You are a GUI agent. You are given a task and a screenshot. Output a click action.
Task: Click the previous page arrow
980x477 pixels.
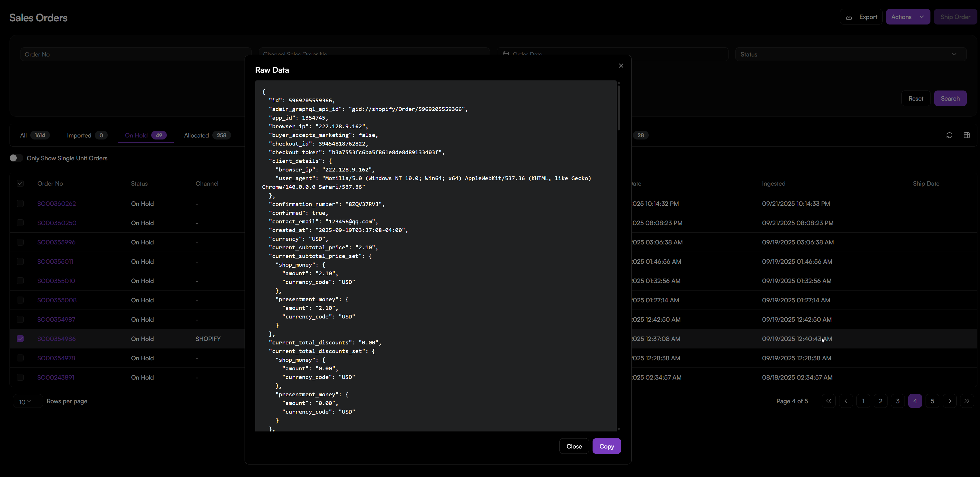click(x=846, y=401)
